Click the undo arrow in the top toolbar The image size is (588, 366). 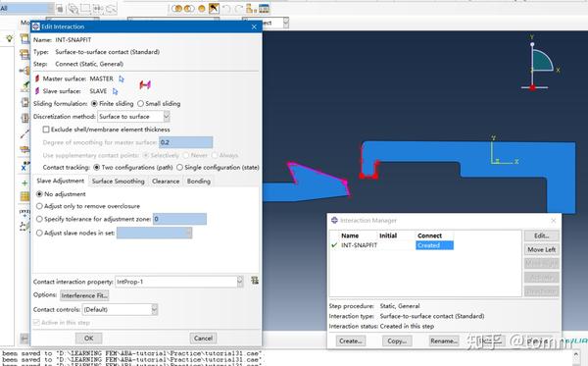tap(226, 8)
